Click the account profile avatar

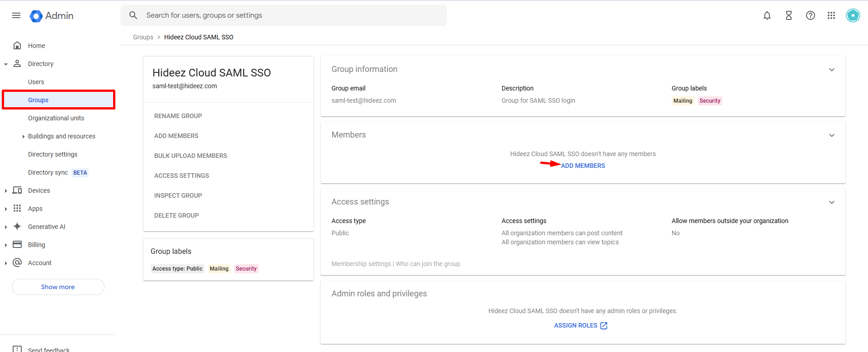pyautogui.click(x=853, y=15)
